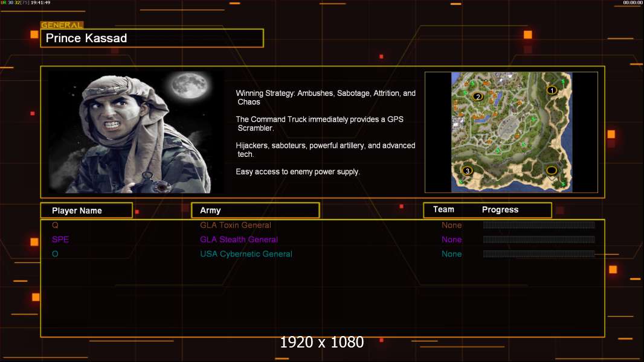Click loading progress bar for player Q
Viewport: 644px width, 362px height.
click(x=539, y=224)
